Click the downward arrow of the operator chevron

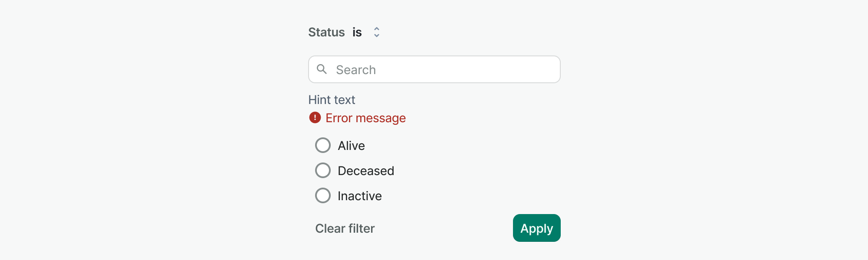point(377,36)
